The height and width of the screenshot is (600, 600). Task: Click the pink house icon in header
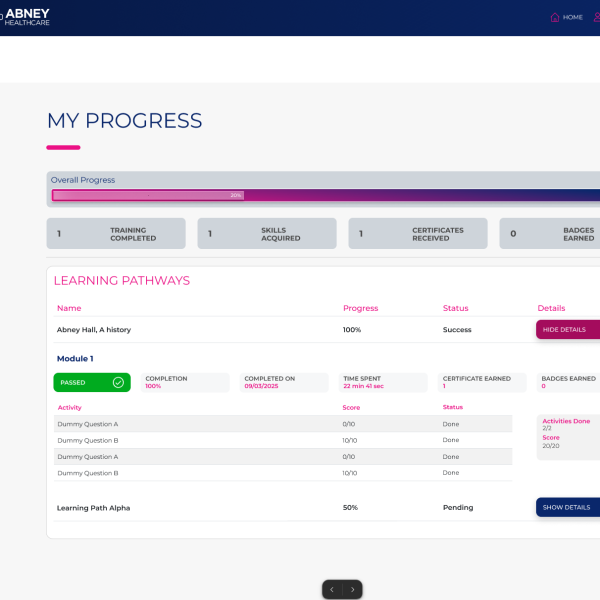(x=555, y=17)
